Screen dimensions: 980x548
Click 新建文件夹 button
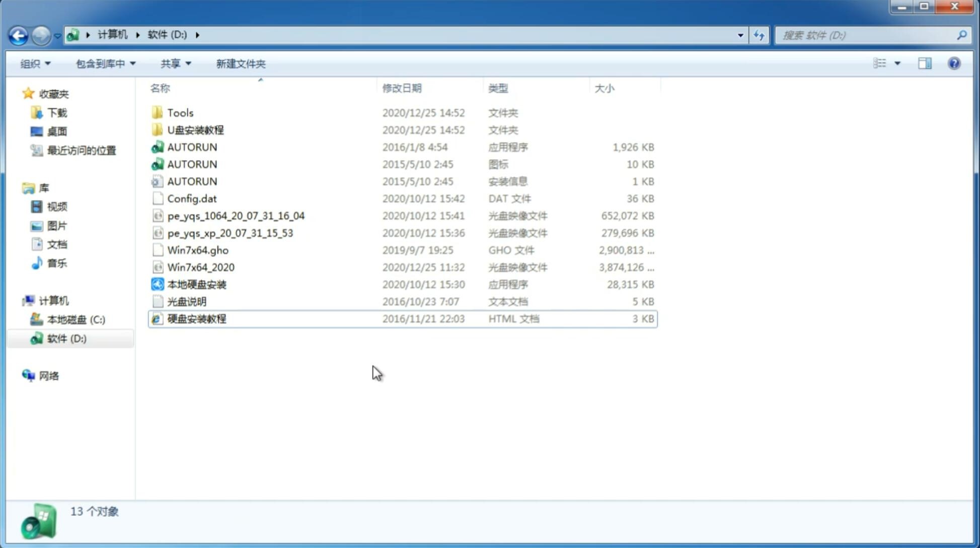click(240, 63)
